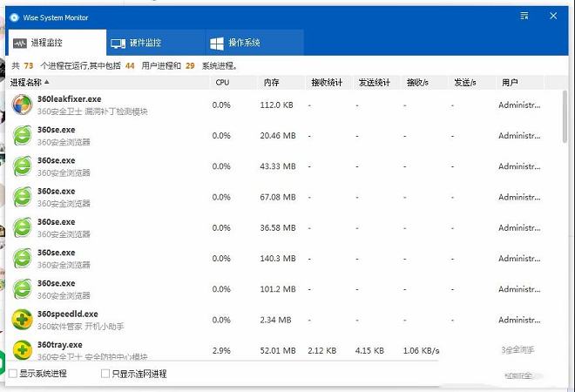Click the 360leakfixer.exe process icon
This screenshot has width=575, height=392.
pos(22,105)
